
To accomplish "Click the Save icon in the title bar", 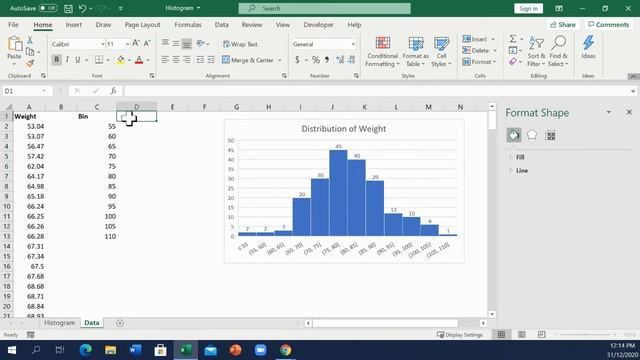I will [x=68, y=8].
